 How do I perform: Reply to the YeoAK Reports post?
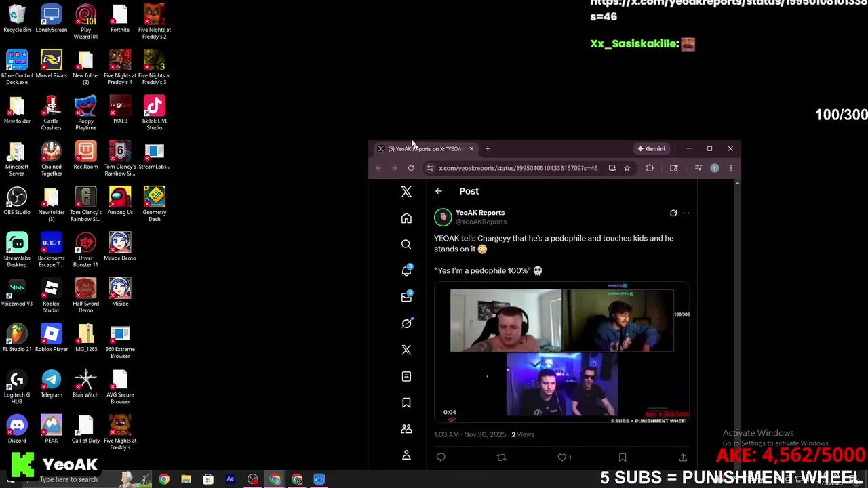(441, 457)
